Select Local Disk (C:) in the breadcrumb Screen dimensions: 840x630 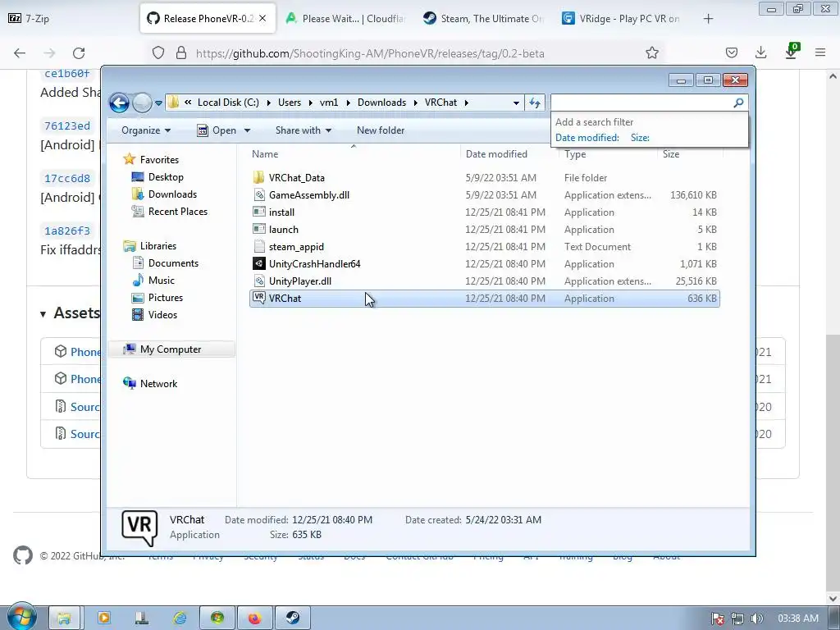(x=228, y=103)
